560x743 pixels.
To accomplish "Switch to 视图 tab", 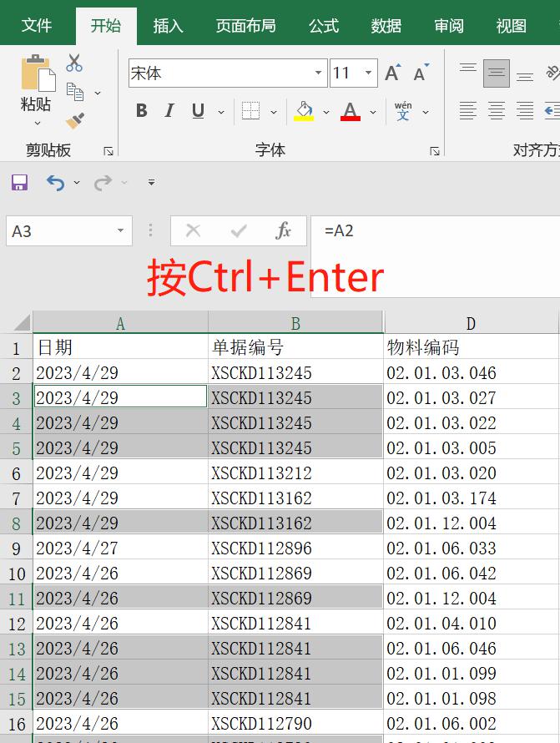I will 512,26.
